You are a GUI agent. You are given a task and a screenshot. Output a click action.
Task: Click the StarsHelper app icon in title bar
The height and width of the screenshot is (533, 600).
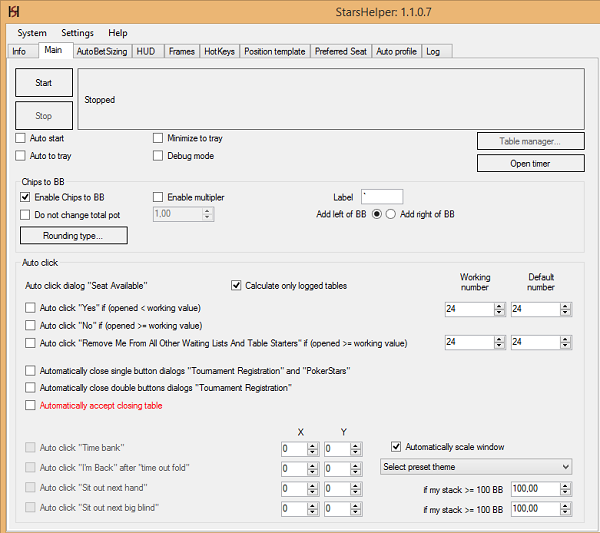point(14,12)
